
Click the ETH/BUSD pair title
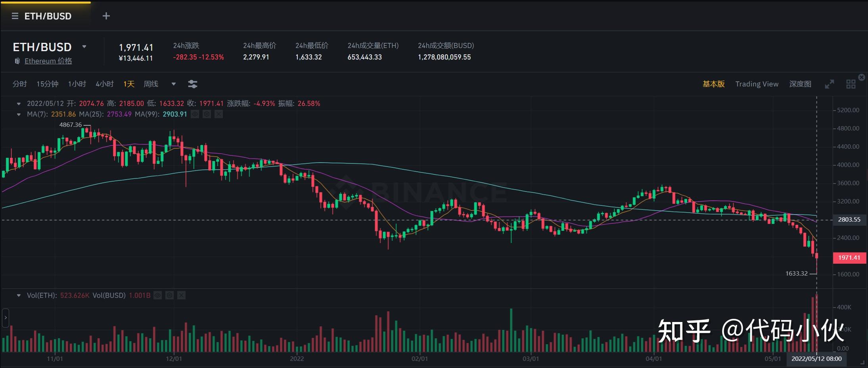pyautogui.click(x=42, y=47)
